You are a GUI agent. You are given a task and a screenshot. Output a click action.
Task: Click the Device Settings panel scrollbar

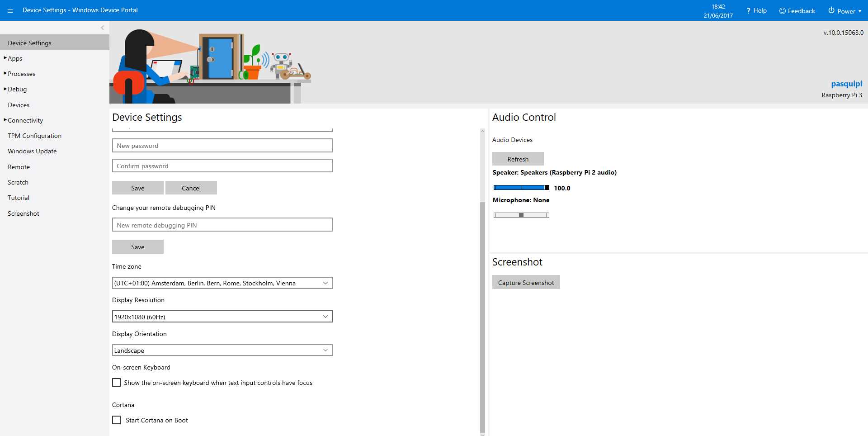(482, 318)
